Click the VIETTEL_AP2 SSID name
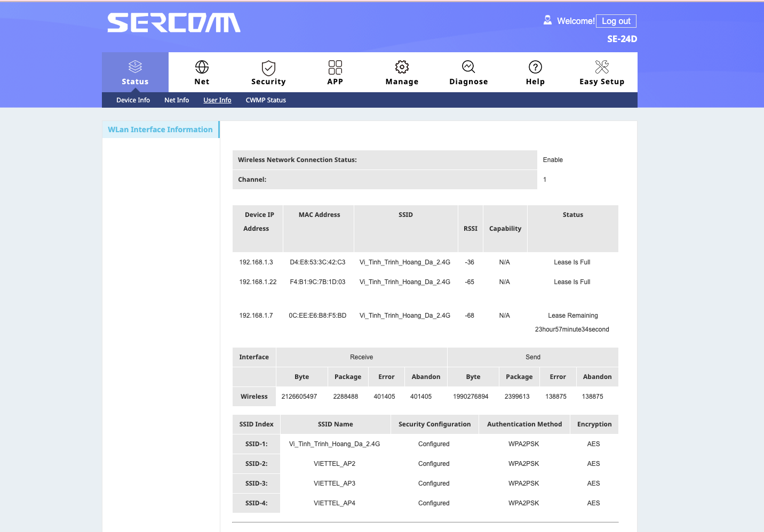The height and width of the screenshot is (532, 764). point(335,464)
